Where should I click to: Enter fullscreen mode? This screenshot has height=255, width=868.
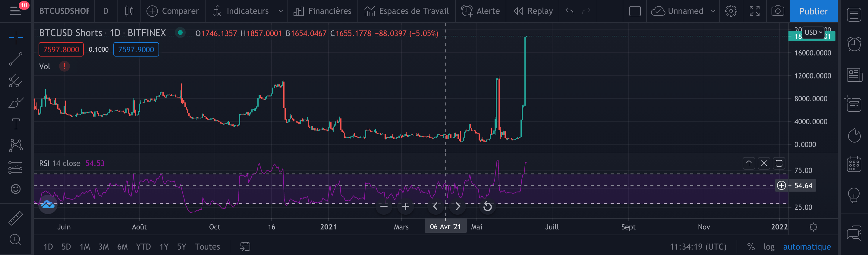(754, 11)
